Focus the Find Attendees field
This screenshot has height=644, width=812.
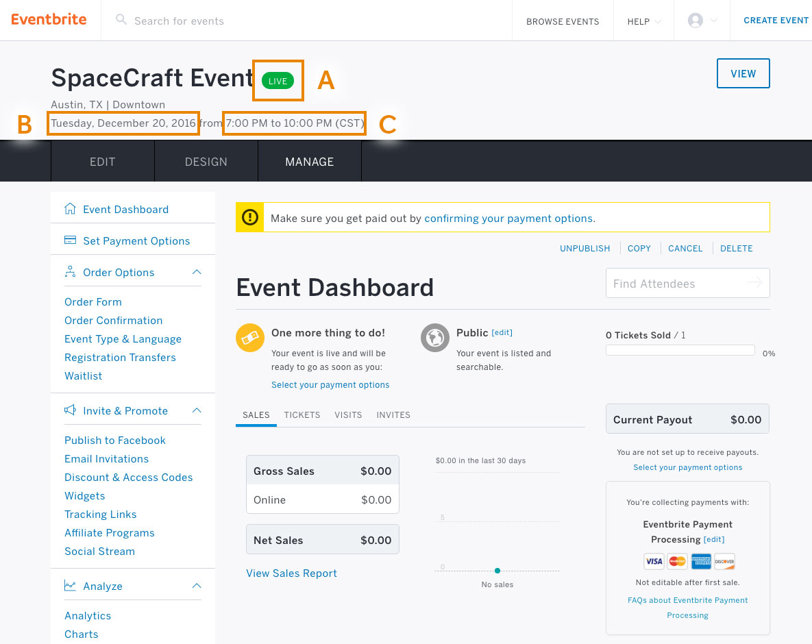(688, 283)
